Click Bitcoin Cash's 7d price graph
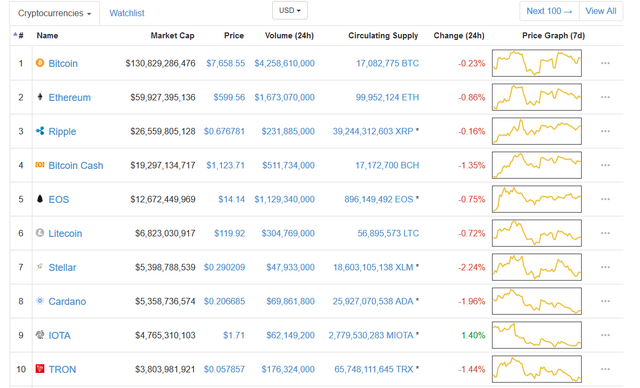This screenshot has height=388, width=640. (537, 165)
